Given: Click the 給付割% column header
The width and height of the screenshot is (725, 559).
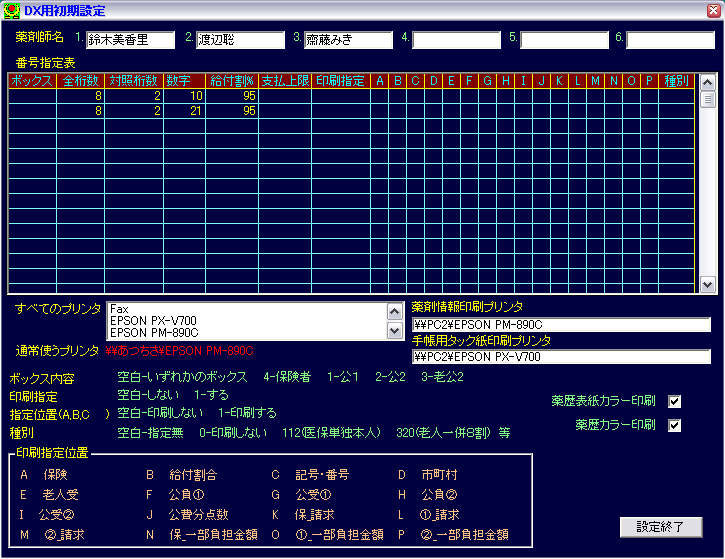Looking at the screenshot, I should pos(232,81).
